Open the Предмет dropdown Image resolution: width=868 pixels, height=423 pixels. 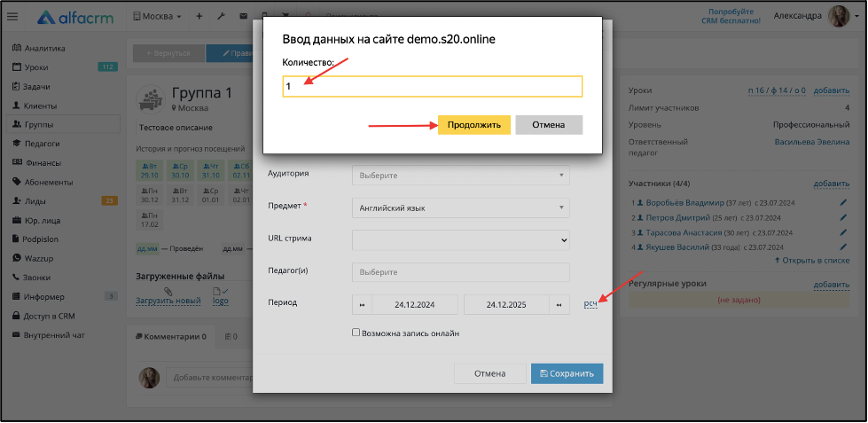460,208
